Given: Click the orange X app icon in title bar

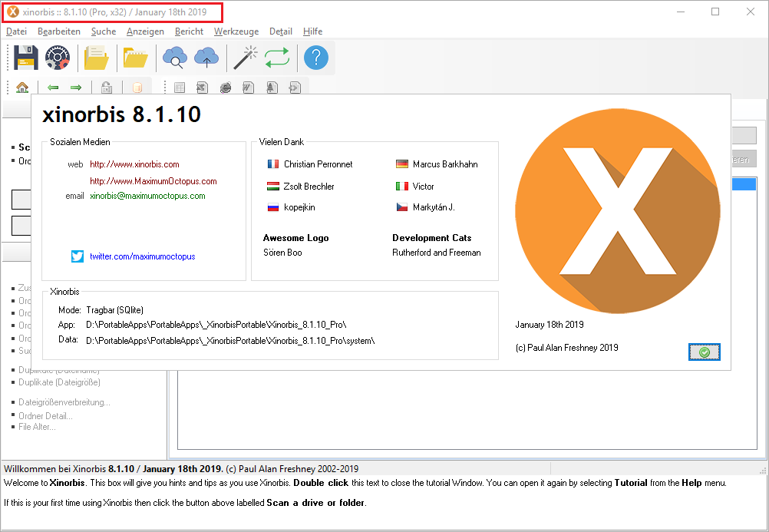Looking at the screenshot, I should pyautogui.click(x=13, y=12).
